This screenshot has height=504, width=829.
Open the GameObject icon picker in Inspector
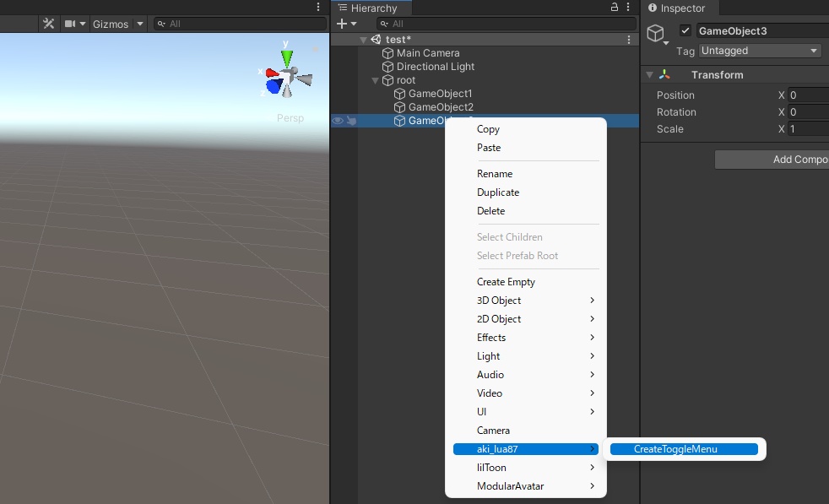(x=657, y=35)
